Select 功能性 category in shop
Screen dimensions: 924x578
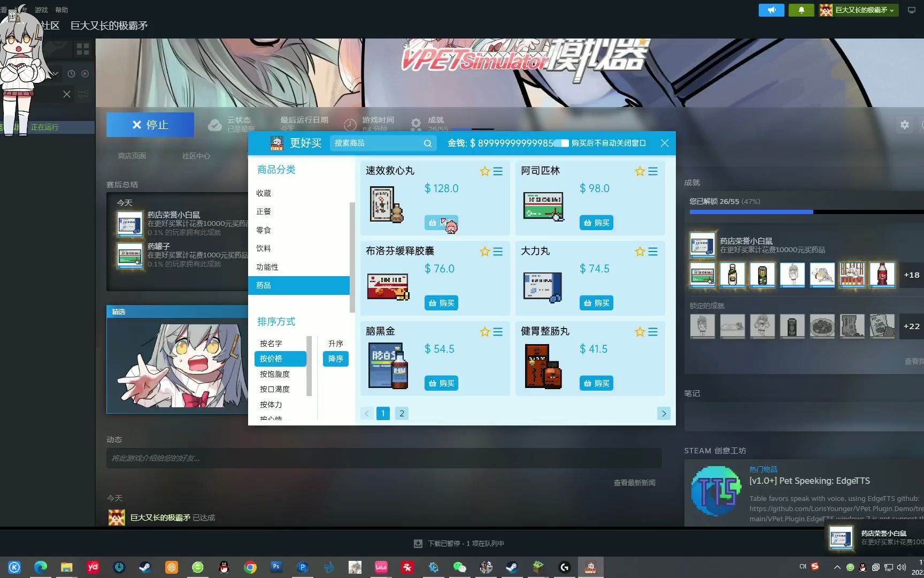pyautogui.click(x=299, y=267)
